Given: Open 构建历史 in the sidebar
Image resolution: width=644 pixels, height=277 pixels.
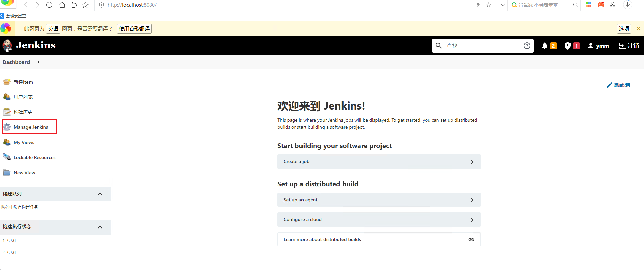Looking at the screenshot, I should pyautogui.click(x=23, y=112).
